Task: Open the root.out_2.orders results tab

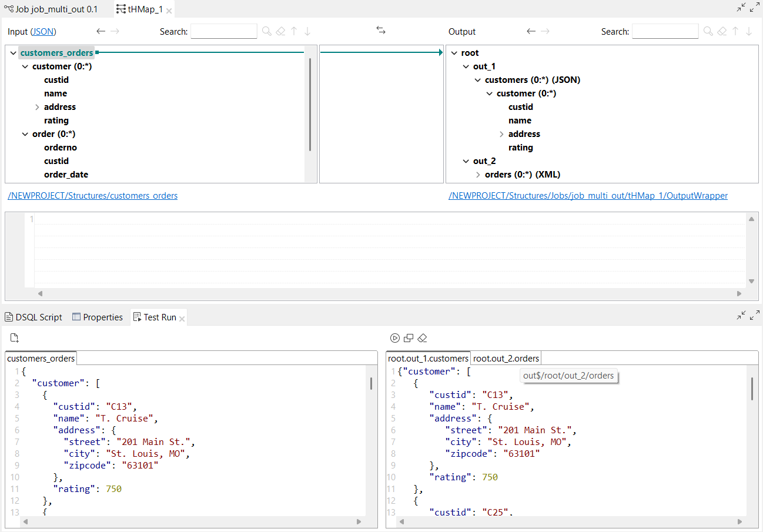Action: 506,357
